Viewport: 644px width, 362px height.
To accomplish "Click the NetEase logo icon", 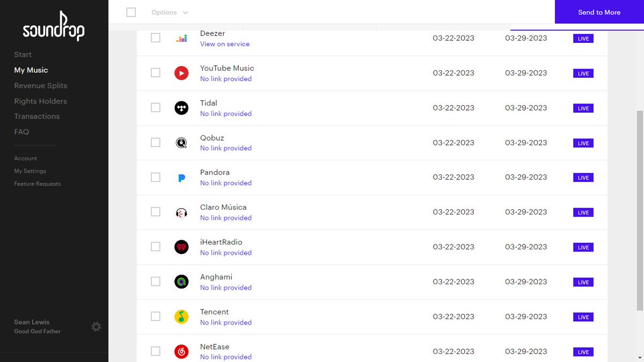I will (x=181, y=351).
